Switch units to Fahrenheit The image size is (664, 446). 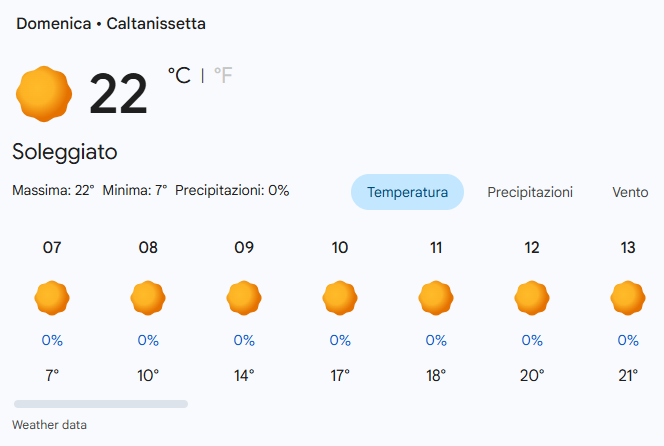[x=223, y=76]
